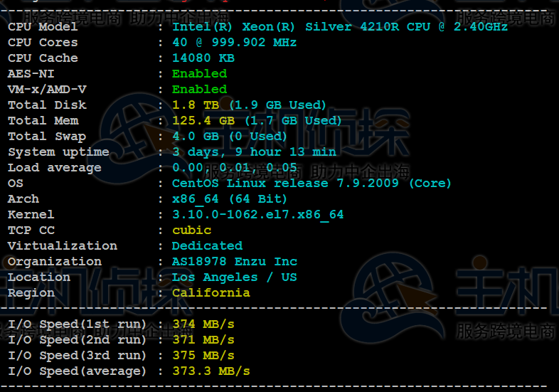The height and width of the screenshot is (392, 559).
Task: Click the VM-x/AMD-V Enabled status
Action: [x=199, y=90]
